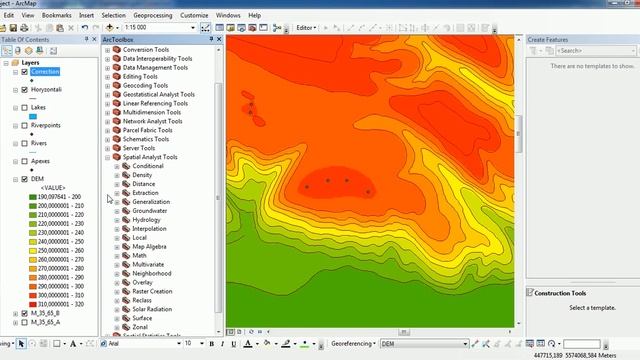Open the Bookmarks menu
The image size is (640, 360).
coord(56,15)
